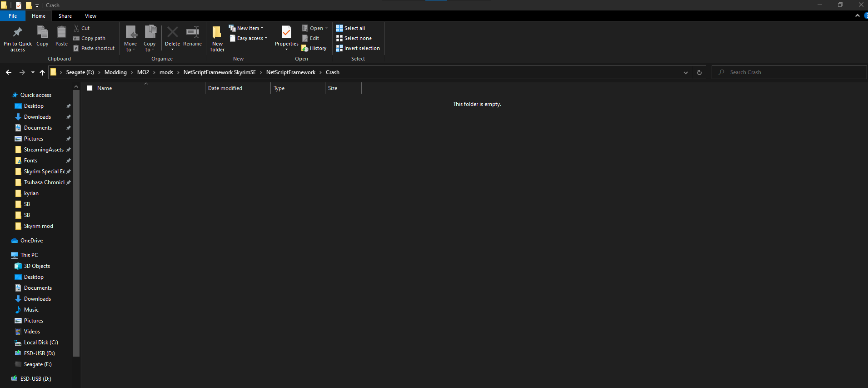
Task: Click the Edit ribbon button
Action: [311, 38]
